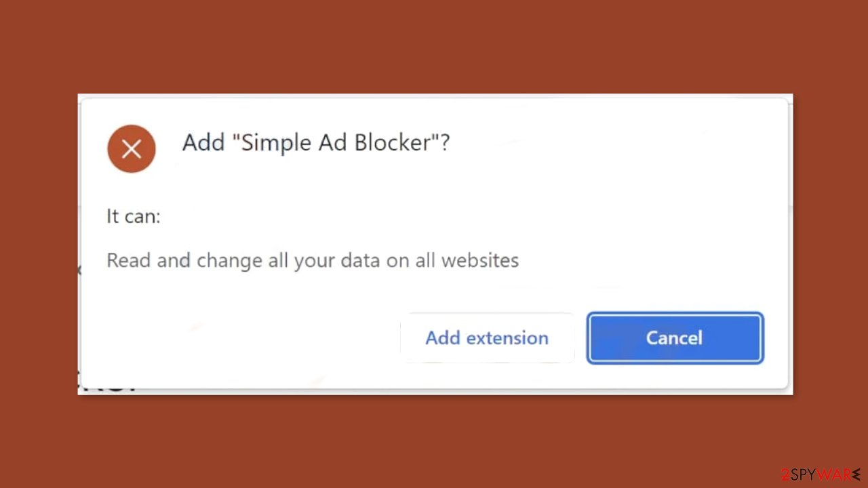Click the 2SPYWARE watermark logo
Screen dimensions: 868x488
pyautogui.click(x=819, y=474)
